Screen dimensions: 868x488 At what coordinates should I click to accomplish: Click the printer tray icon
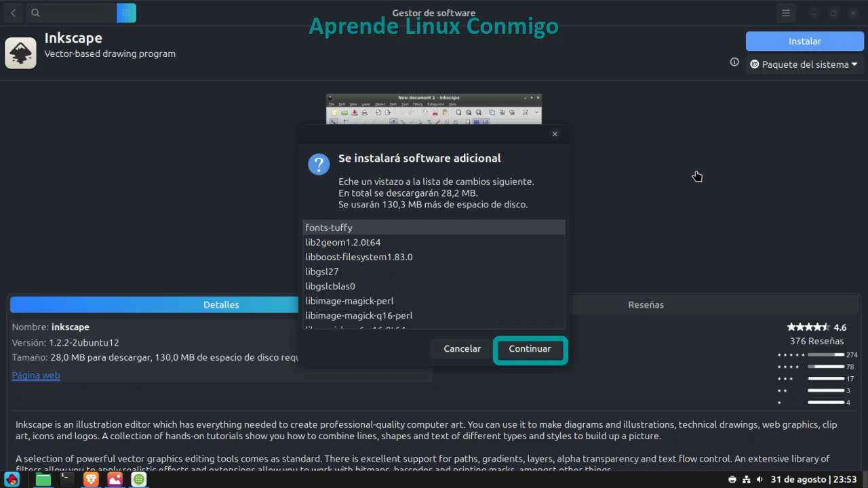point(732,480)
